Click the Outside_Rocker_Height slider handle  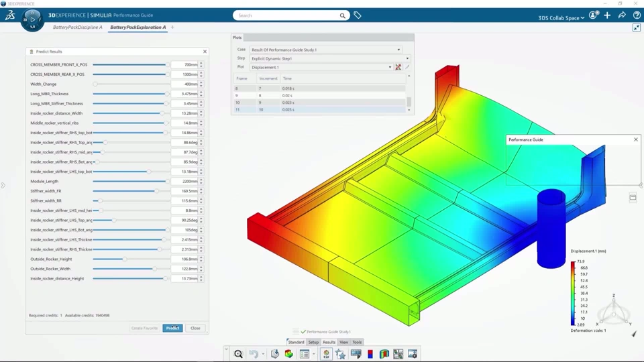[125, 259]
